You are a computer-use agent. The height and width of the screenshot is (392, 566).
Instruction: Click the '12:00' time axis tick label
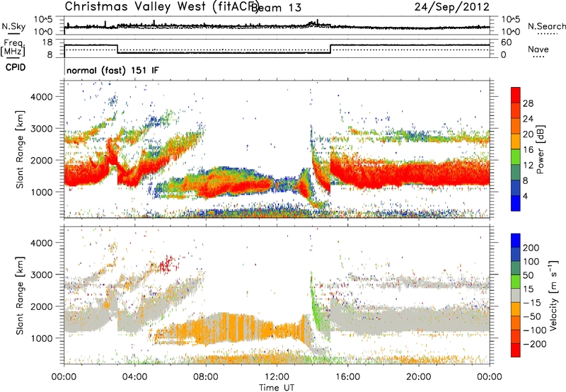pyautogui.click(x=277, y=377)
